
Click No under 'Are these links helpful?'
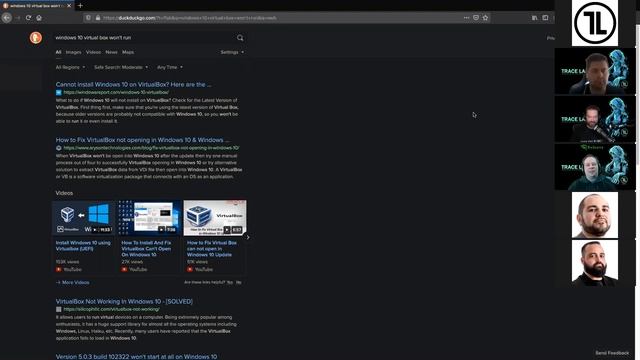[x=239, y=282]
